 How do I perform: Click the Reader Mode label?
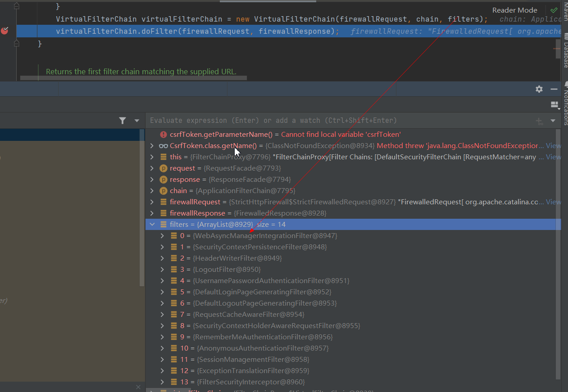(514, 10)
